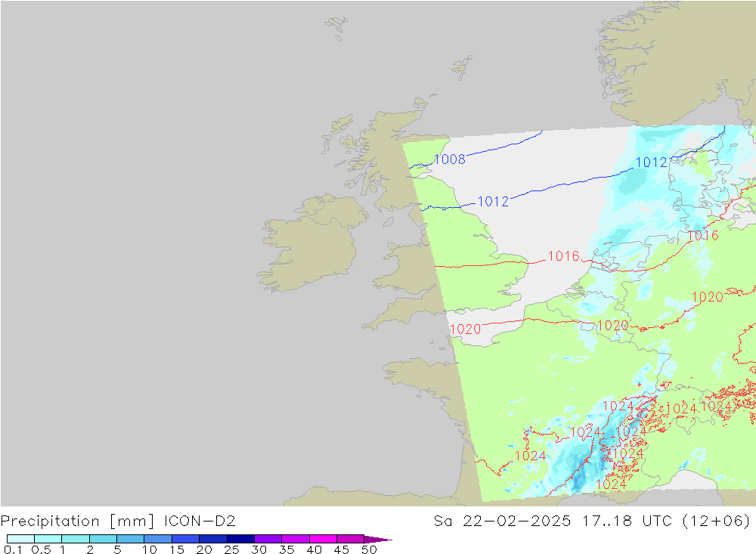This screenshot has height=554, width=756.
Task: Click the red 1016 label off East Anglia
Action: pyautogui.click(x=564, y=256)
